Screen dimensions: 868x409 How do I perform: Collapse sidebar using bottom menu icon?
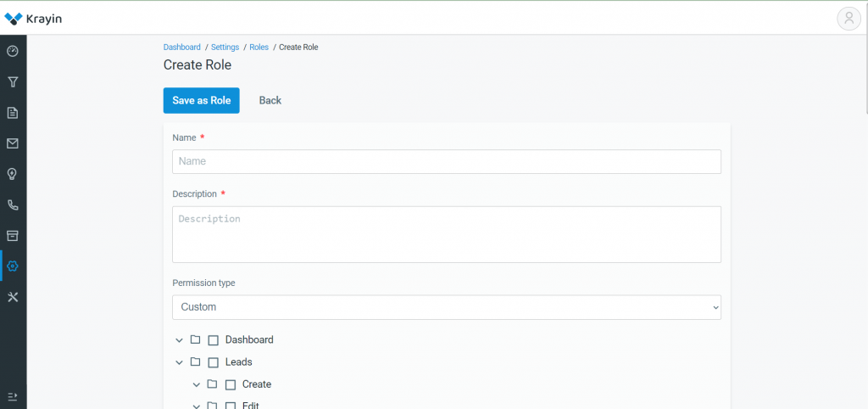(x=13, y=396)
